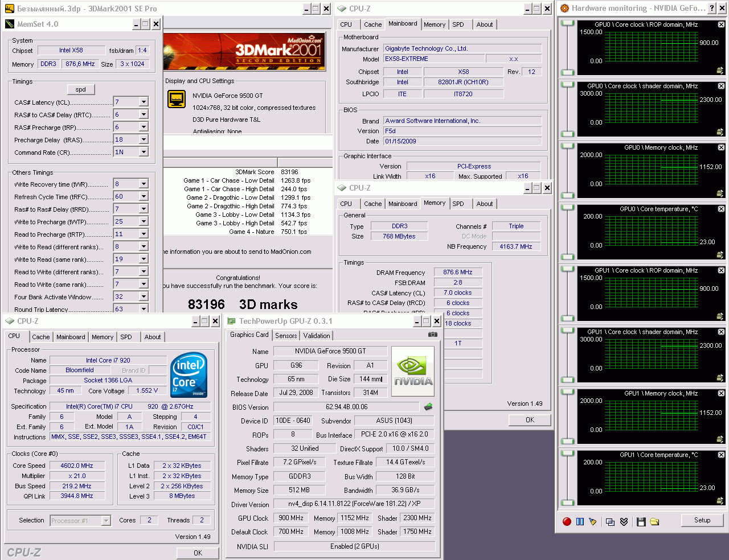Click the NB Frequency 4163.7 MHz value
Screen dimensions: 729x560
pyautogui.click(x=515, y=246)
